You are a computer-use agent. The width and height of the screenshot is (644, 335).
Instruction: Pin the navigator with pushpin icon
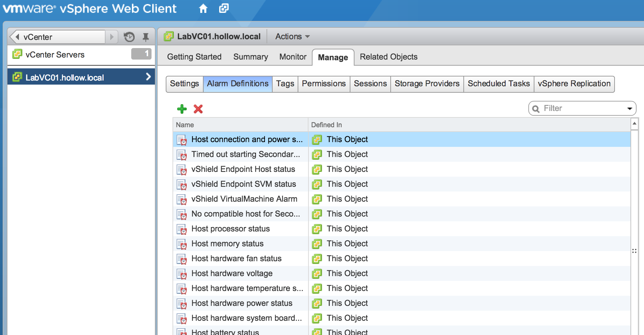pyautogui.click(x=146, y=37)
